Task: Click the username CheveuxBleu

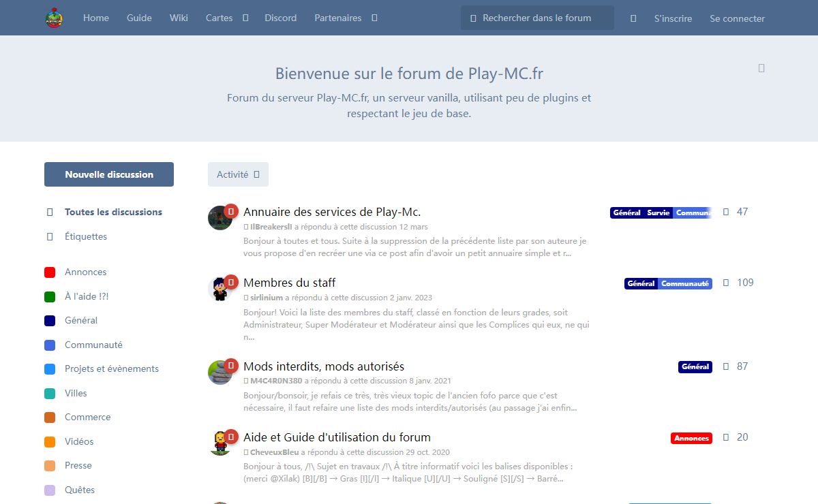Action: point(274,452)
